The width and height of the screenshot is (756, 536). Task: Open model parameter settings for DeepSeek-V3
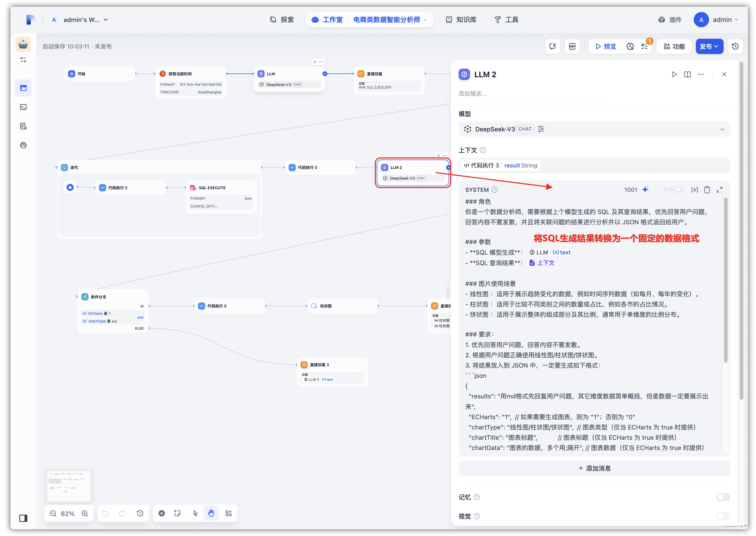(x=541, y=129)
